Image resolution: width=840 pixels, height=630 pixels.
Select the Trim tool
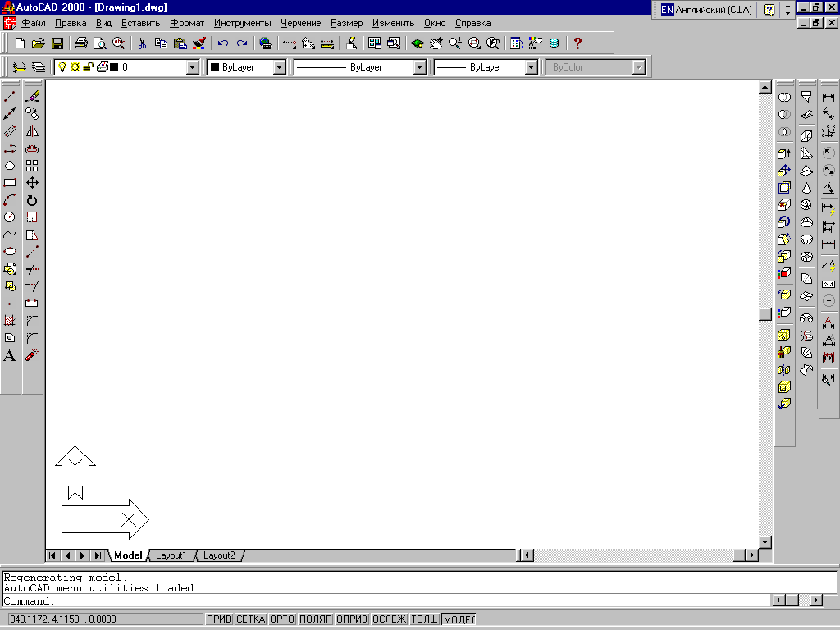point(32,268)
